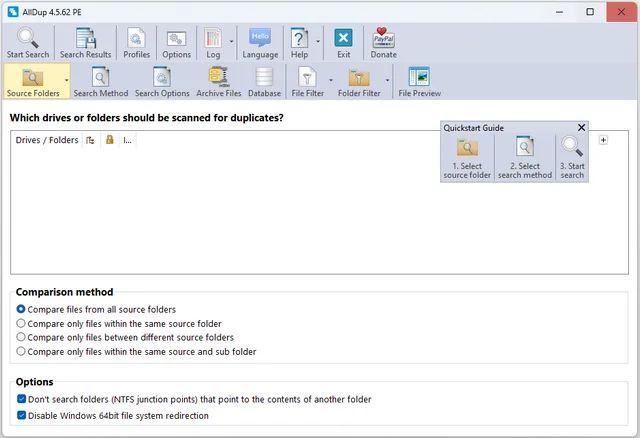Expand the Source Folders dropdown arrow
Viewport: 640px width, 438px height.
tap(67, 80)
